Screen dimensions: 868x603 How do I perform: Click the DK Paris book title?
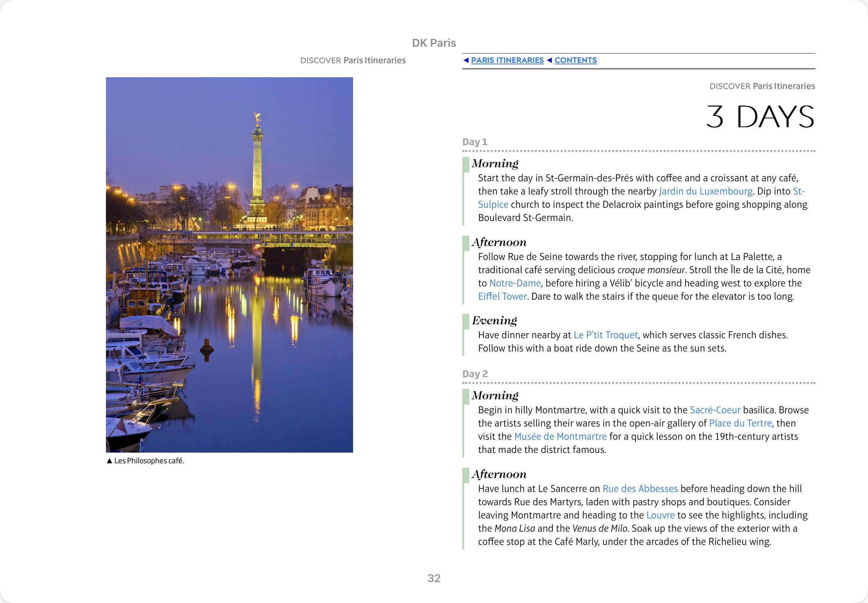pyautogui.click(x=434, y=43)
